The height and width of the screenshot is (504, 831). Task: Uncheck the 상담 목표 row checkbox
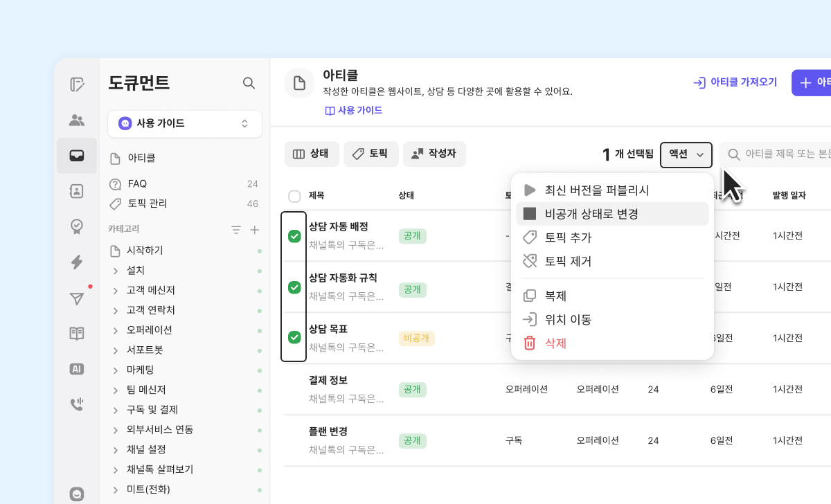pos(294,337)
